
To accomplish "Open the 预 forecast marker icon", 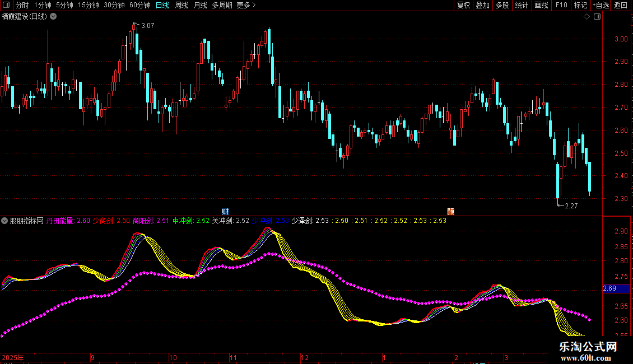I will click(x=450, y=211).
